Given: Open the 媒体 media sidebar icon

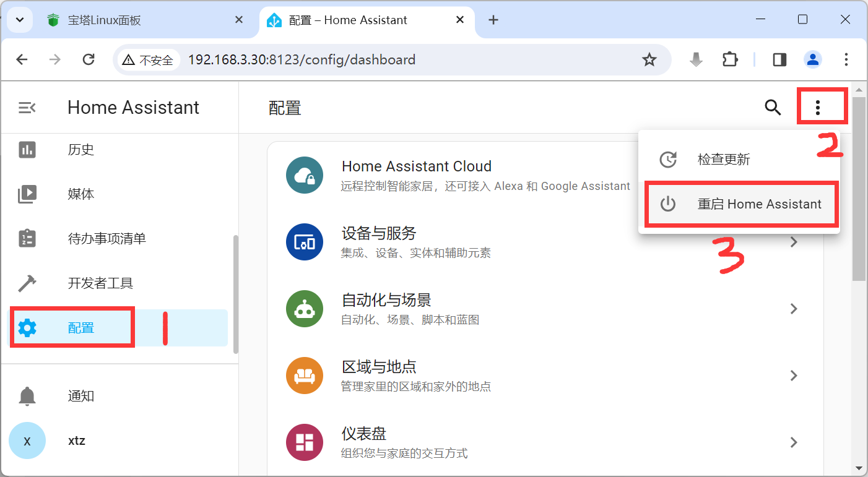Looking at the screenshot, I should coord(27,194).
